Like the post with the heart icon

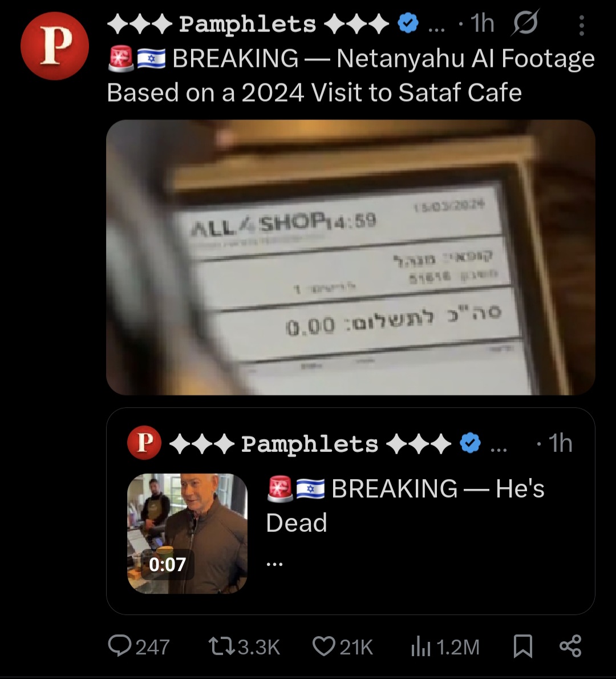(324, 646)
